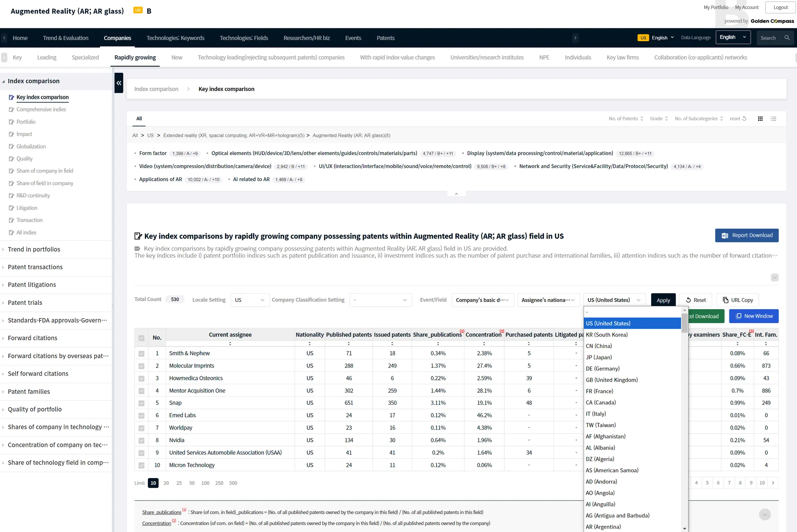The height and width of the screenshot is (532, 797).
Task: Go to next results page arrow
Action: (x=773, y=483)
